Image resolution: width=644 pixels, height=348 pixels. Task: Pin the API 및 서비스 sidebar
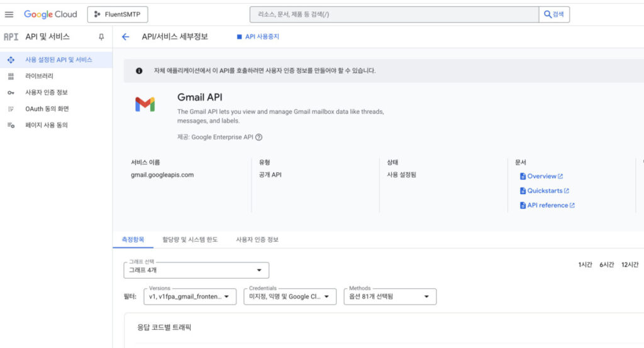pyautogui.click(x=101, y=37)
